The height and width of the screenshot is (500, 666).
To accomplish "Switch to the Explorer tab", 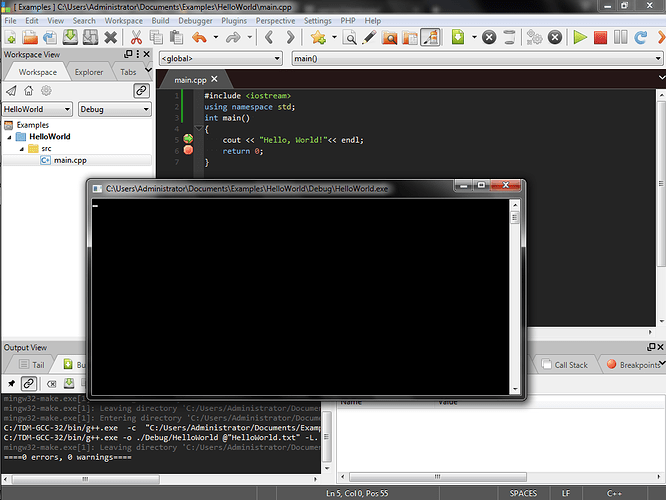I will (x=89, y=72).
